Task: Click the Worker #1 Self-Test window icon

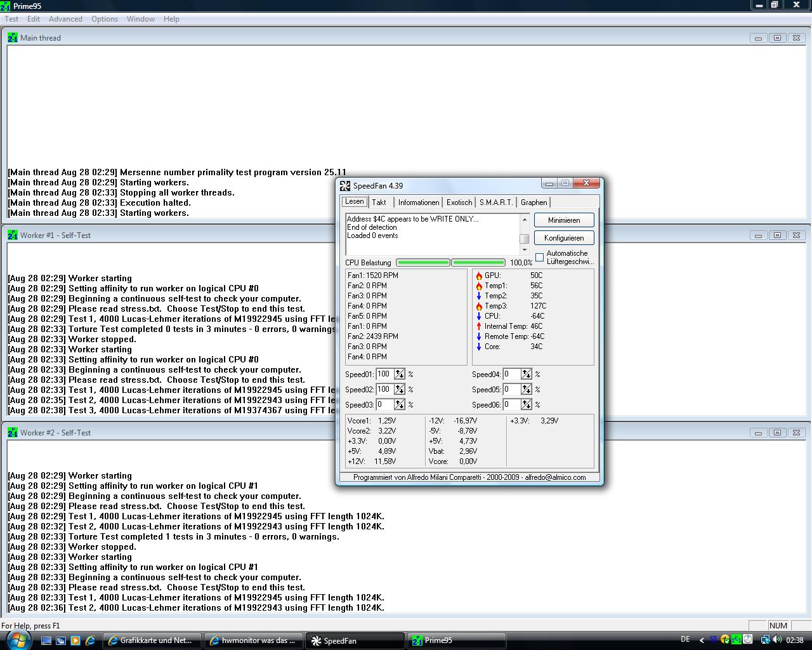Action: tap(13, 235)
